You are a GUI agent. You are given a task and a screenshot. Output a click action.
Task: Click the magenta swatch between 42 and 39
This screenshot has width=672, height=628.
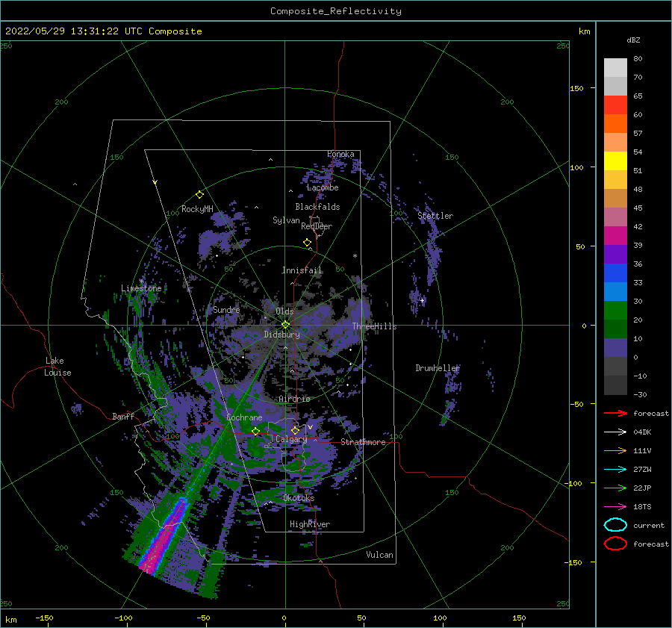tap(615, 236)
